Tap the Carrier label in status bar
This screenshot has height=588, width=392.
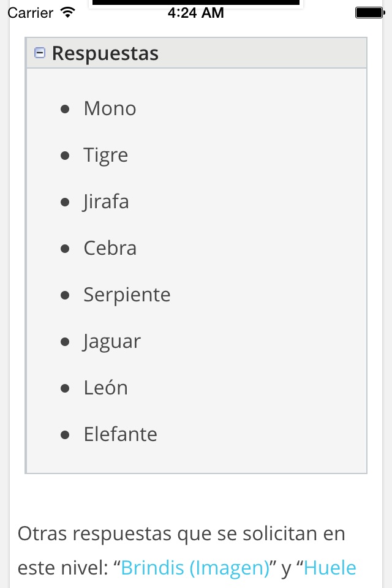tap(31, 12)
